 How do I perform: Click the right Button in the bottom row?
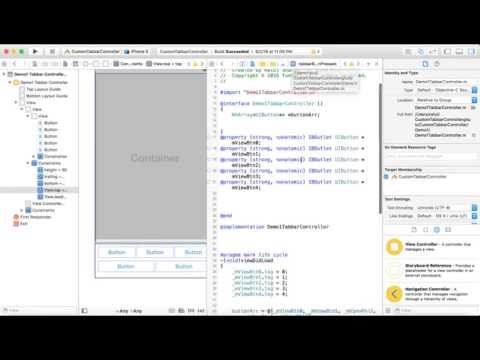(x=182, y=266)
